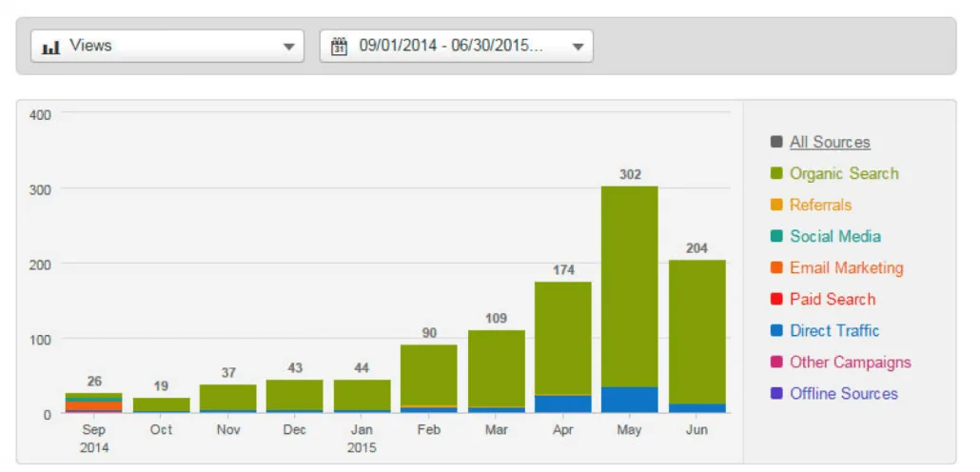Click the Offline Sources purple legend marker
This screenshot has height=472, width=980.
tap(776, 394)
